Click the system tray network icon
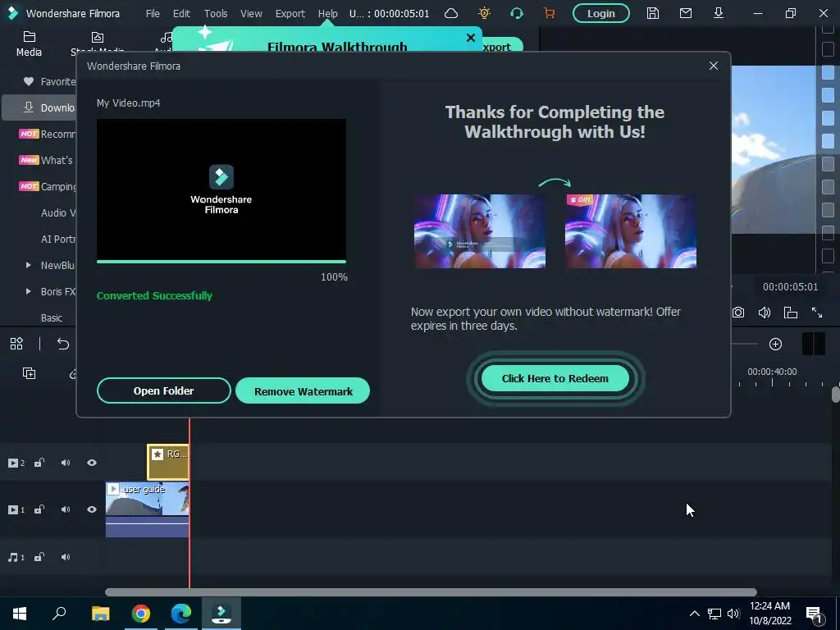The image size is (840, 630). [714, 614]
